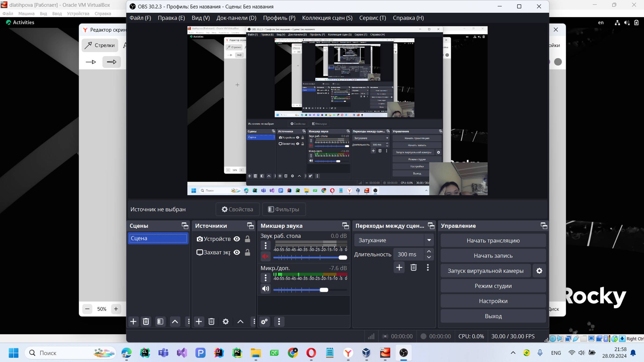
Task: Open Сервис menu in OBS
Action: [x=372, y=18]
